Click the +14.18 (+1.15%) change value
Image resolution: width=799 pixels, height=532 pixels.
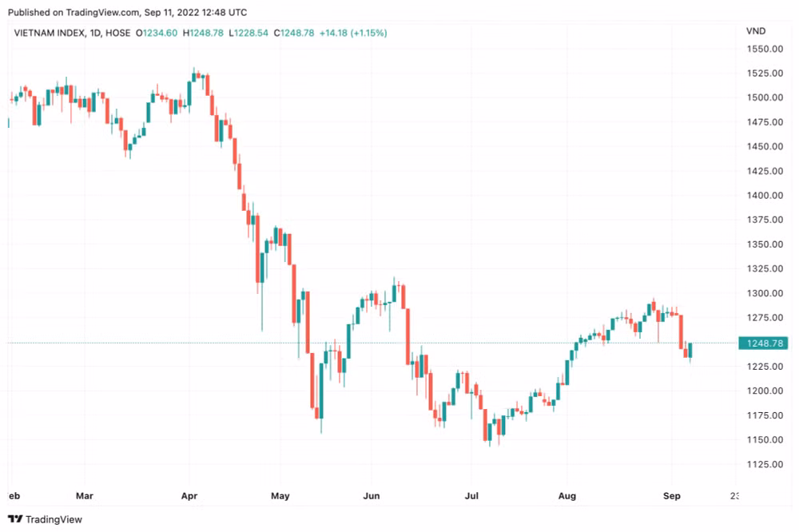[353, 33]
